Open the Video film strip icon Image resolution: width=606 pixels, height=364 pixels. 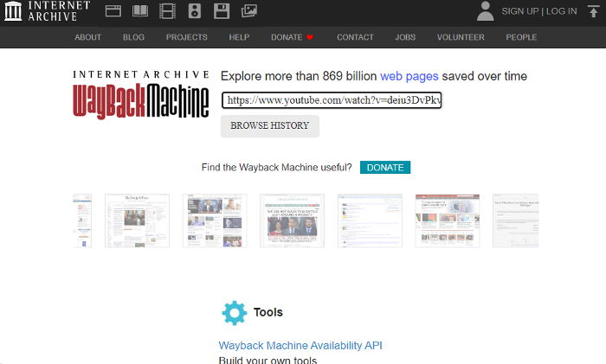click(167, 11)
